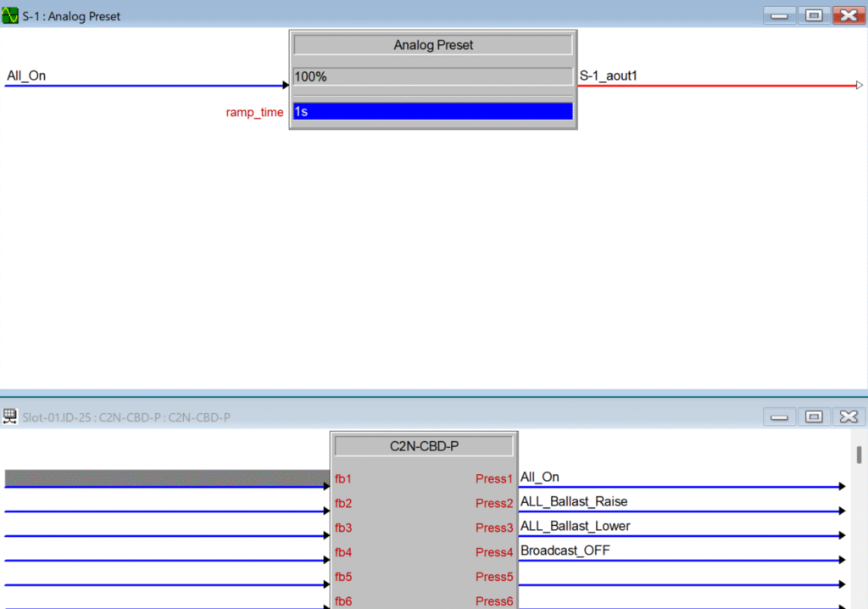Close the S-1 Analog Preset window
This screenshot has height=609, width=868.
point(847,15)
